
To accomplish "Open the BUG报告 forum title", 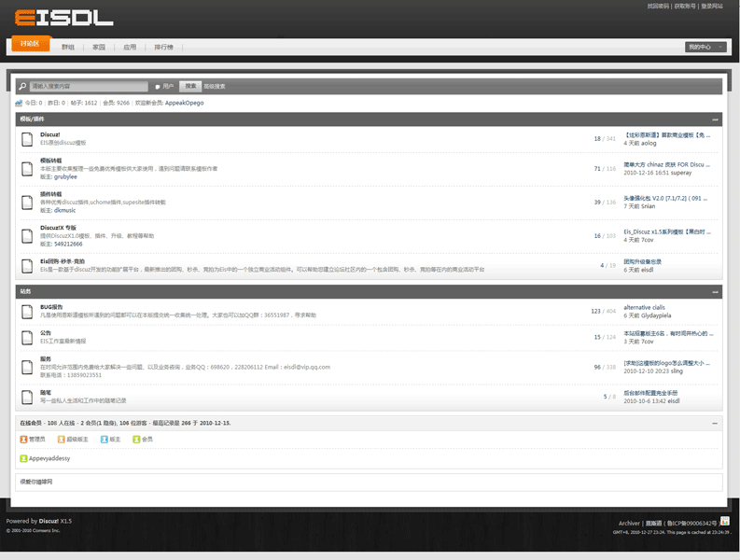I will (51, 307).
